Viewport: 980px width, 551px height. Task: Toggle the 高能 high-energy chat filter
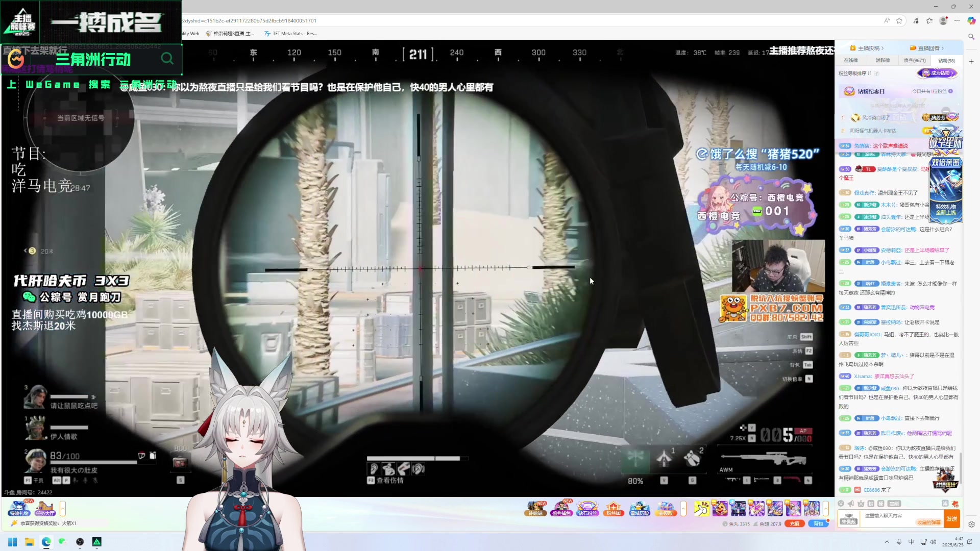894,504
